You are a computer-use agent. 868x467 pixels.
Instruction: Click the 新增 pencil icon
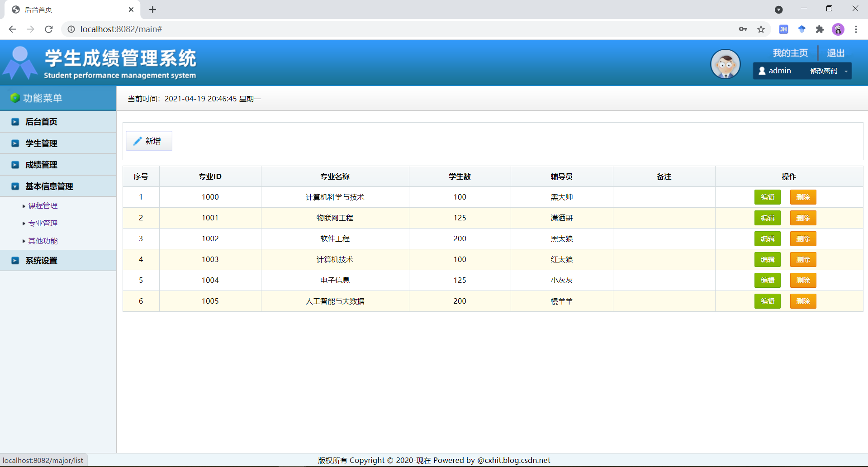pyautogui.click(x=138, y=141)
